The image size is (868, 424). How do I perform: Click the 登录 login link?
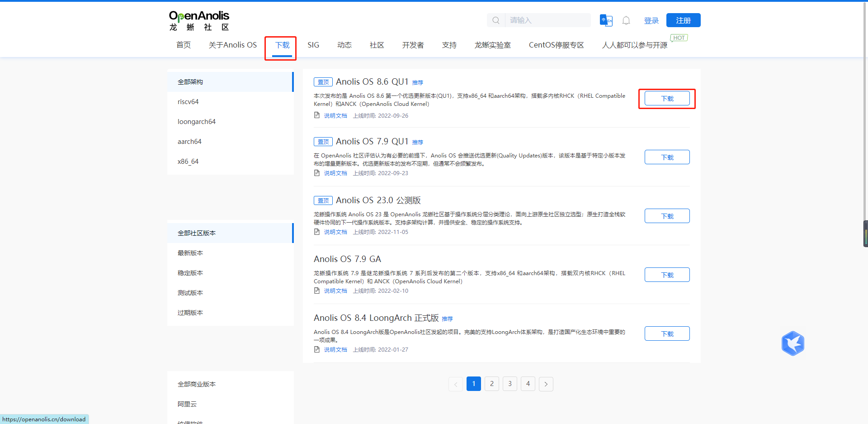tap(651, 20)
